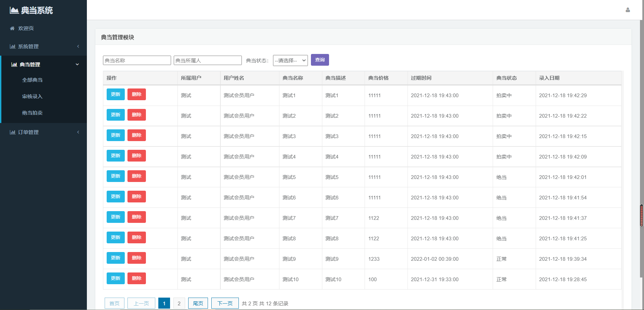644x310 pixels.
Task: Click 删除 for row 测试6
Action: (x=137, y=197)
